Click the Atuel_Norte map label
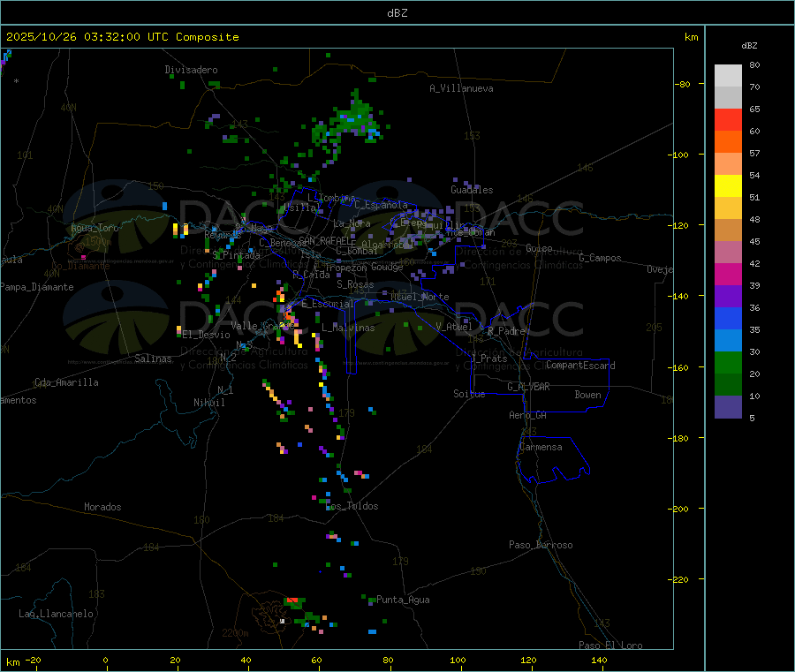795x672 pixels. pyautogui.click(x=420, y=297)
